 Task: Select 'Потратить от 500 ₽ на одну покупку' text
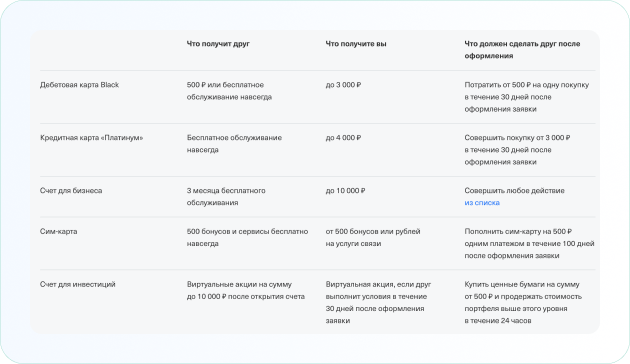click(527, 85)
